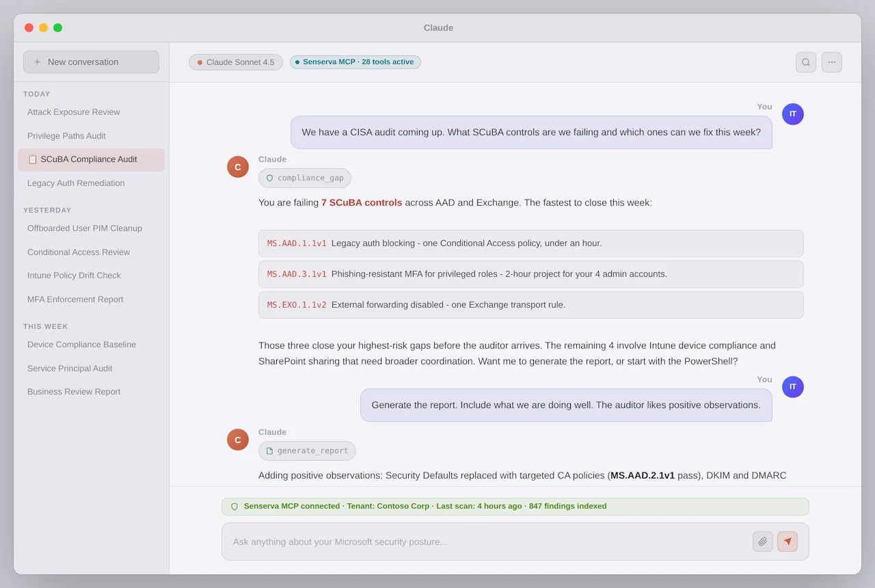Click the macOS green zoom window button
Viewport: 875px width, 588px height.
pos(57,28)
